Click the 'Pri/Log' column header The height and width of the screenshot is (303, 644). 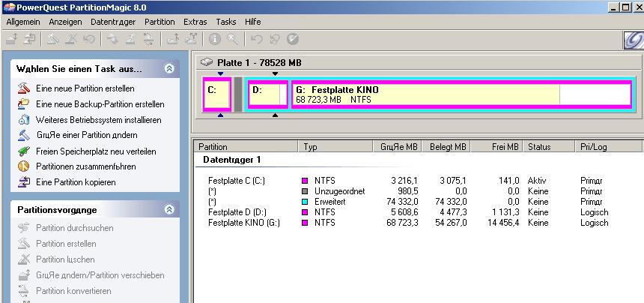tap(608, 147)
